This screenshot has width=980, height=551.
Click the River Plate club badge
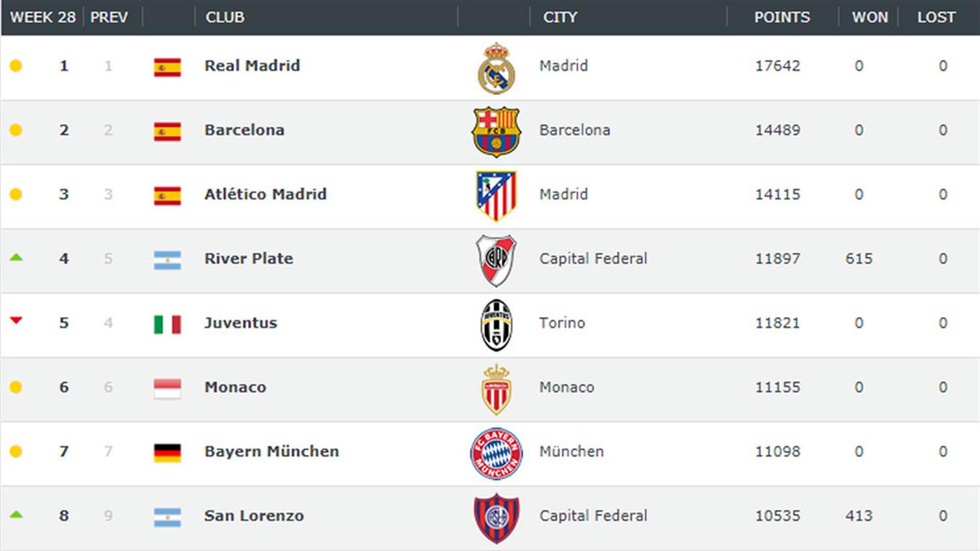(x=496, y=260)
